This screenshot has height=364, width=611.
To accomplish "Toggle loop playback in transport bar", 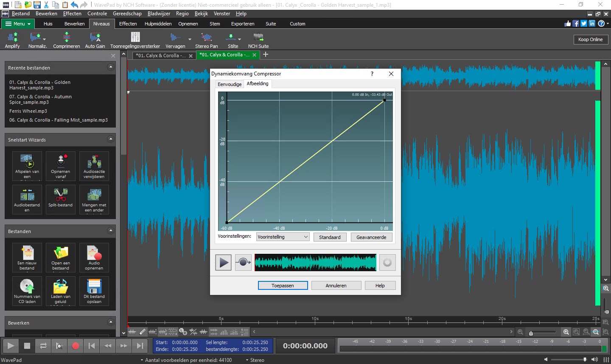I will pos(43,346).
